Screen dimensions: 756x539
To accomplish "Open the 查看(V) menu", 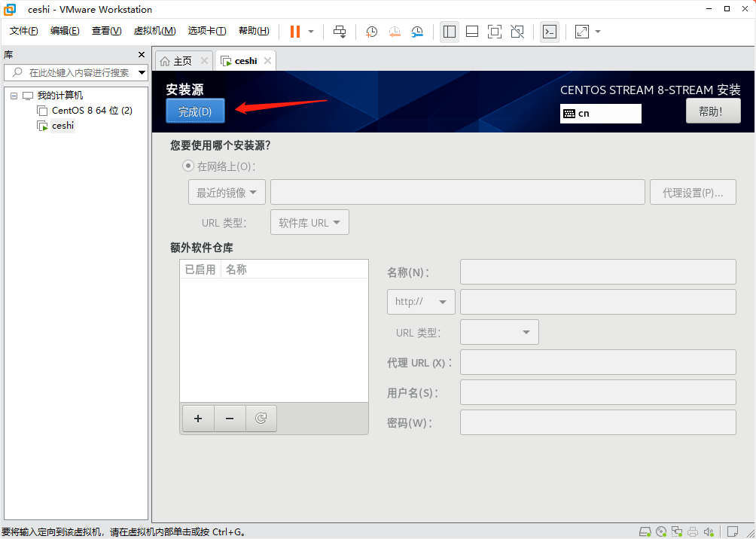I will tap(107, 31).
